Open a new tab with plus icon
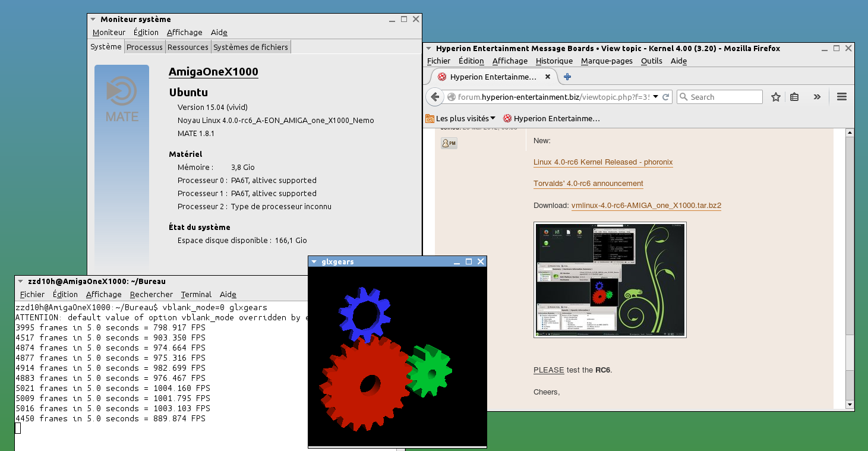 [x=567, y=77]
